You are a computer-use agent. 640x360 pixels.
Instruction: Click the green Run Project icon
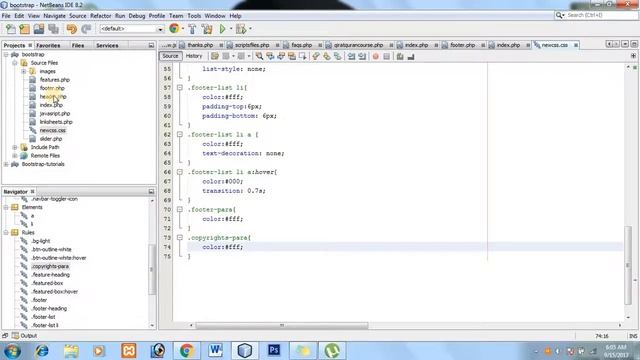(x=222, y=29)
